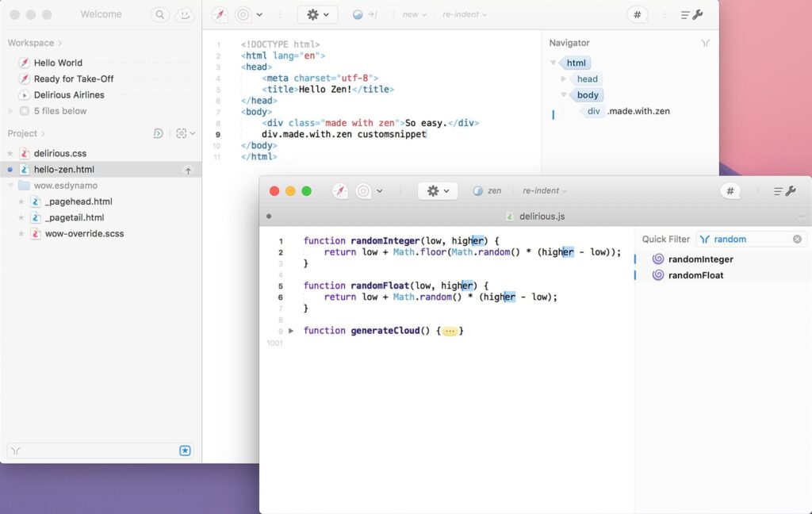Expand the head node triangle in Navigator
812x514 pixels.
coord(564,79)
